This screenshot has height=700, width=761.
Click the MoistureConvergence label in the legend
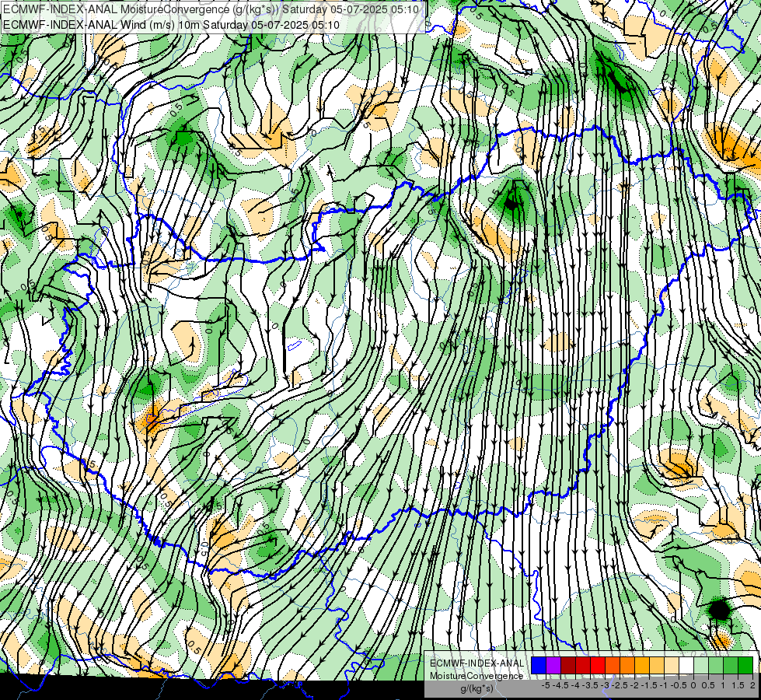476,676
